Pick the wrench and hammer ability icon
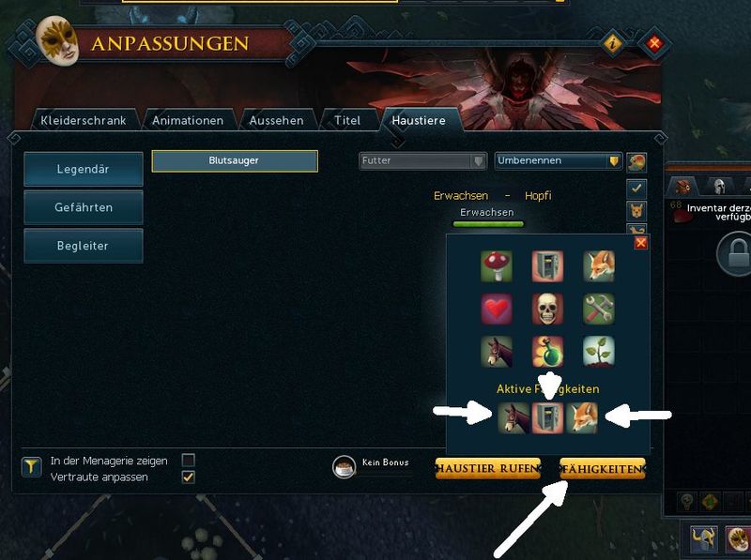 pyautogui.click(x=599, y=309)
